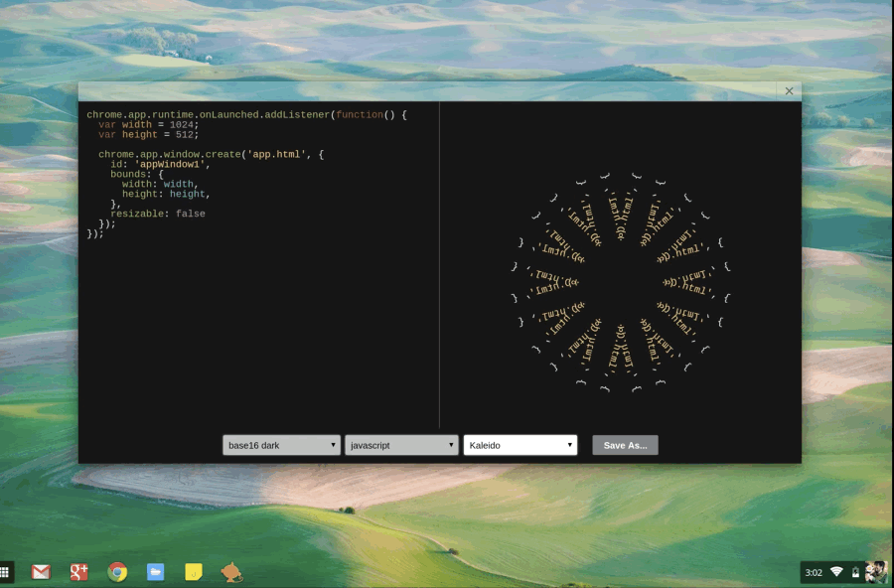Image resolution: width=894 pixels, height=588 pixels.
Task: Close the code editor app window
Action: point(789,90)
